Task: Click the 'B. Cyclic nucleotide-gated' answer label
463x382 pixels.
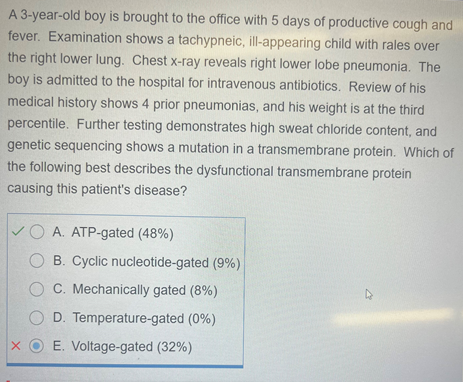Action: tap(131, 261)
